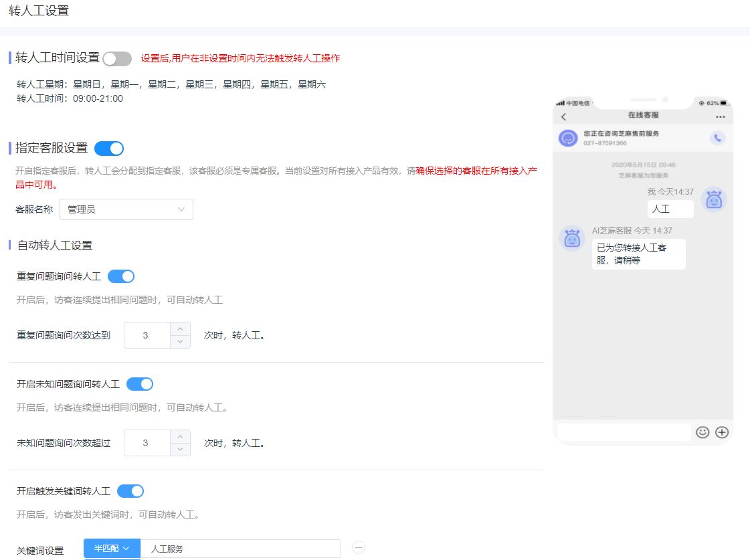
Task: Click the 自动转人工设置 section heading
Action: pos(55,246)
